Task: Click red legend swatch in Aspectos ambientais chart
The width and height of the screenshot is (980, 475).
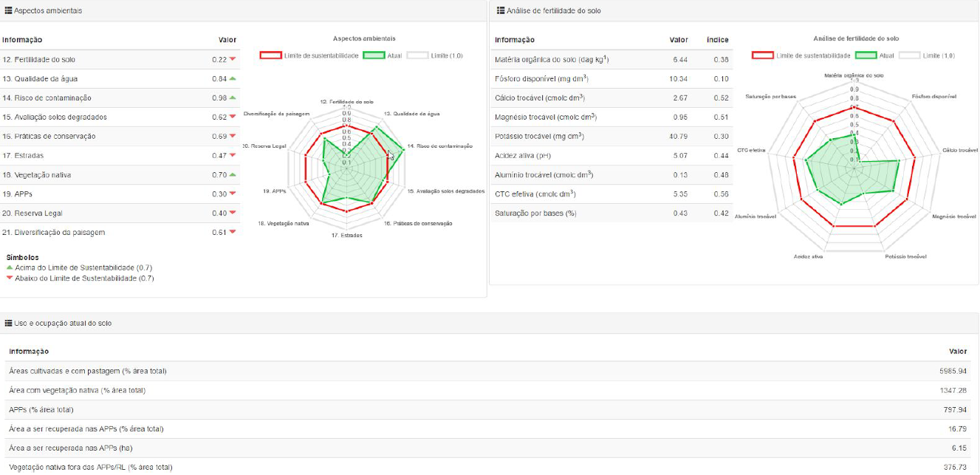Action: (270, 55)
